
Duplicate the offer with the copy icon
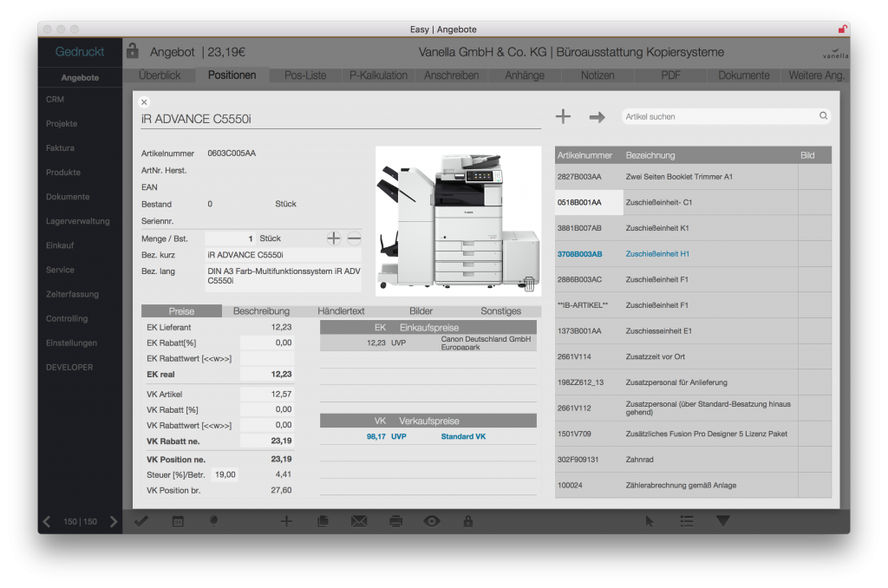(x=323, y=521)
